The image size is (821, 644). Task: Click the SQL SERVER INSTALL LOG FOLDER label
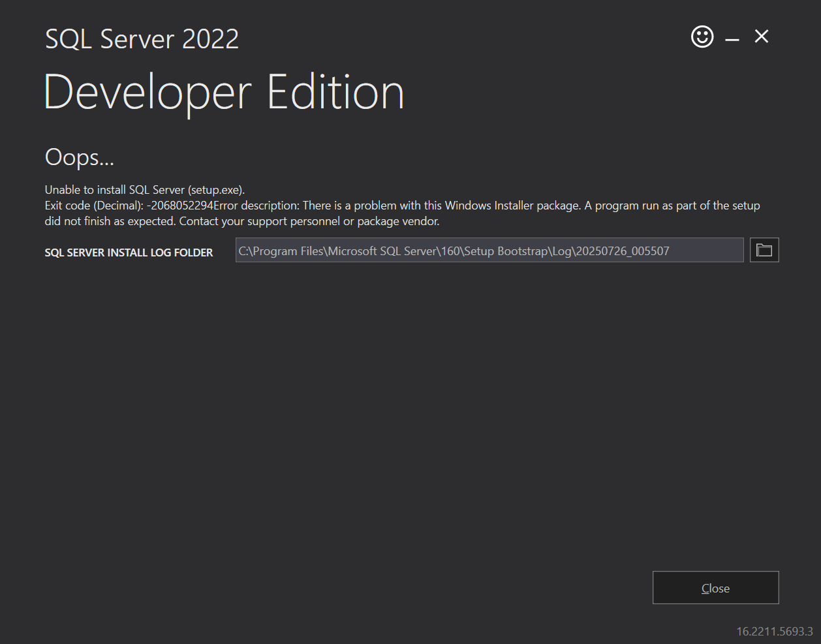coord(128,253)
